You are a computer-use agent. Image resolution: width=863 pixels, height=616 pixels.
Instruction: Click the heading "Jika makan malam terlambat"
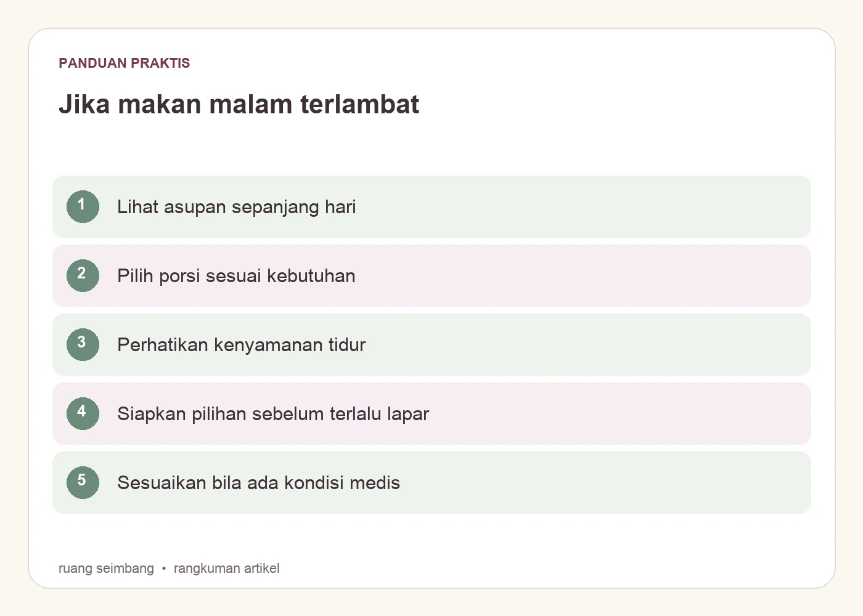pyautogui.click(x=239, y=104)
